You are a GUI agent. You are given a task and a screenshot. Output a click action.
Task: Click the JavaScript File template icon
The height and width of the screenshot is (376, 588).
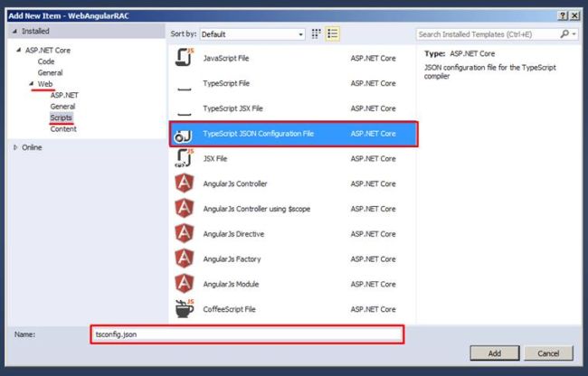[x=185, y=58]
